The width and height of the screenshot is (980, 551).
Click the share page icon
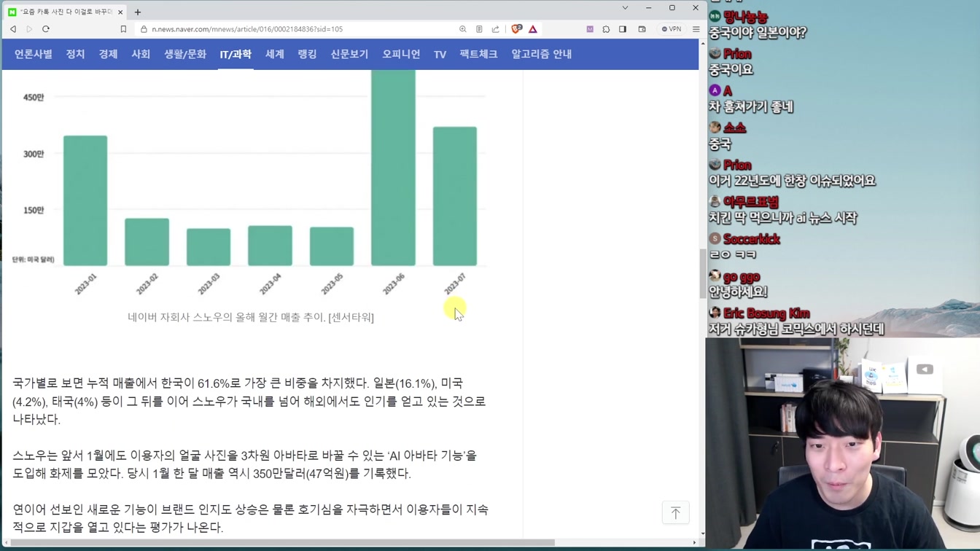(496, 29)
